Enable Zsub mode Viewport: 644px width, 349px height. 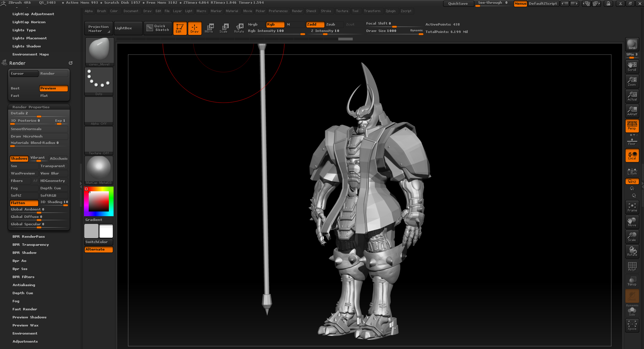click(x=334, y=25)
